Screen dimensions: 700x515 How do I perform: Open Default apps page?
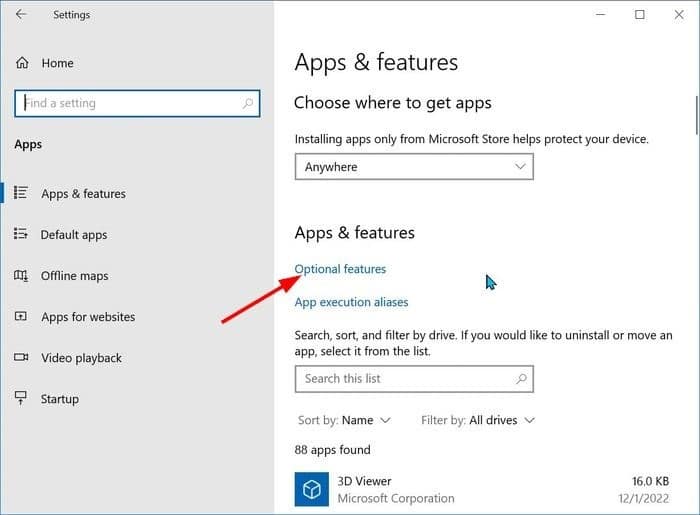74,235
